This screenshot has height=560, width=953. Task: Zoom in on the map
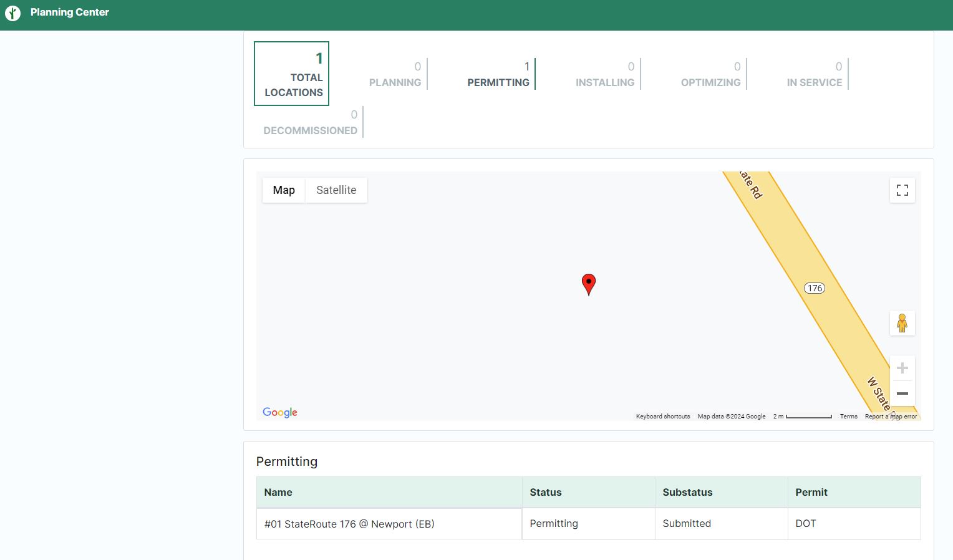coord(902,368)
